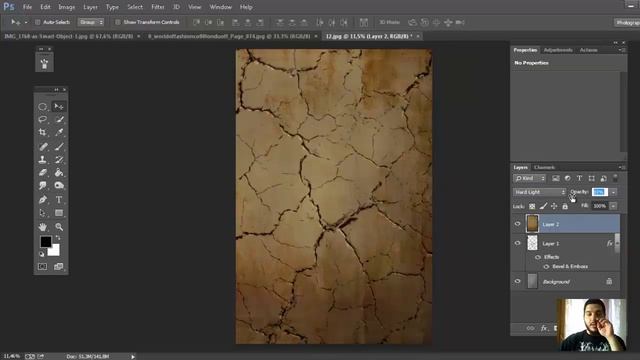Select the Hand tool

42,227
